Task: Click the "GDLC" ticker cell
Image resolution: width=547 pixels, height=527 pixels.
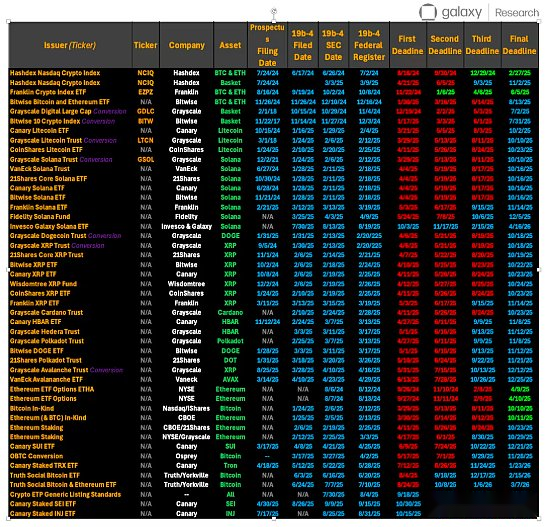Action: (x=146, y=112)
